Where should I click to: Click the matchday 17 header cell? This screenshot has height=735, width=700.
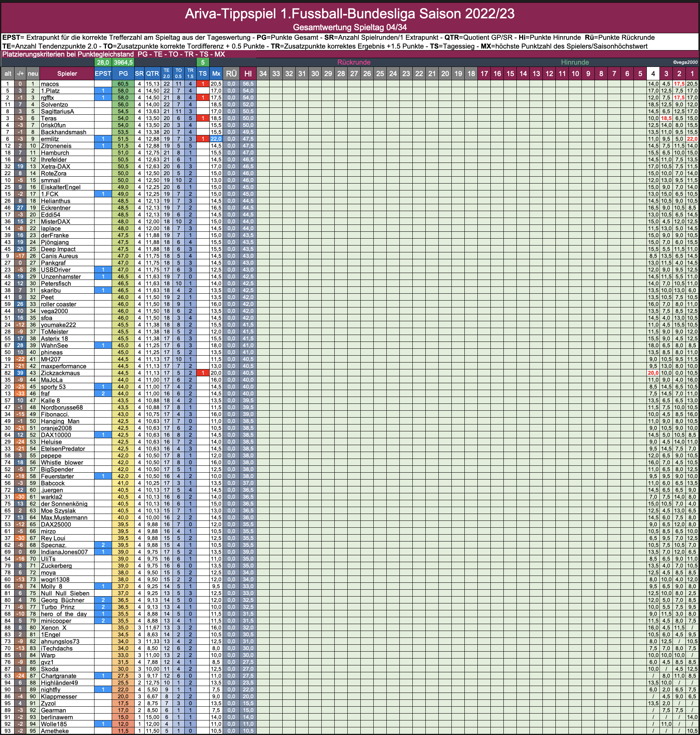[x=484, y=73]
